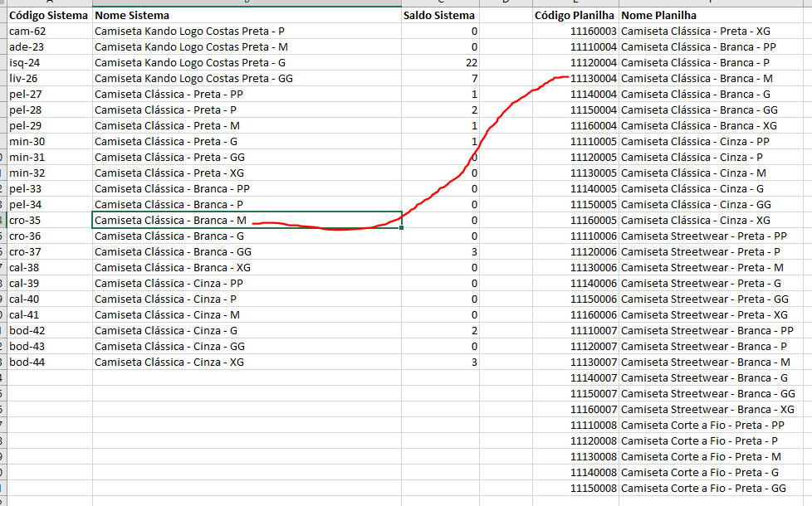This screenshot has width=812, height=506.
Task: Select system name 'Camiseta Clássica - Cinza - GG'
Action: (169, 347)
